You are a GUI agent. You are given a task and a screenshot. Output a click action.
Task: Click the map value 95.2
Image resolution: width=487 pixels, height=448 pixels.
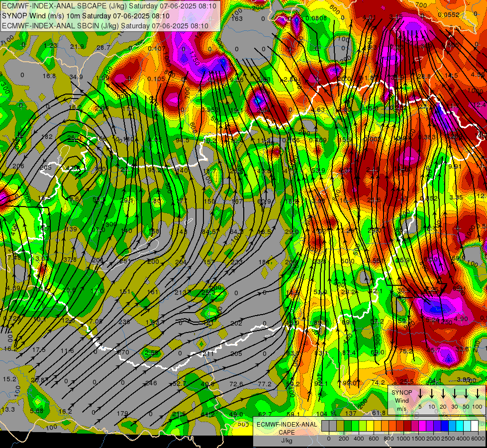click(155, 170)
